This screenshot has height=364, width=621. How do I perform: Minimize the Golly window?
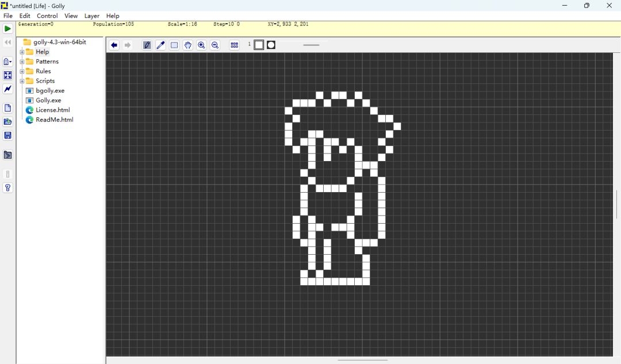coord(565,6)
